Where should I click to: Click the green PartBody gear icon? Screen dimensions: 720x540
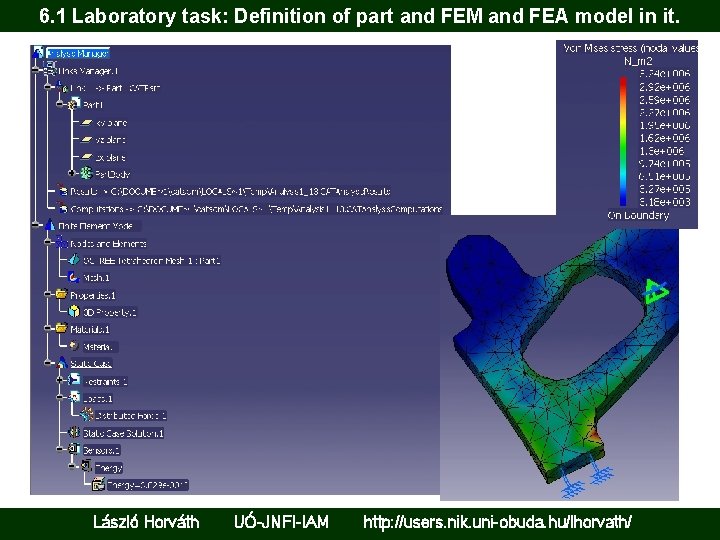86,174
